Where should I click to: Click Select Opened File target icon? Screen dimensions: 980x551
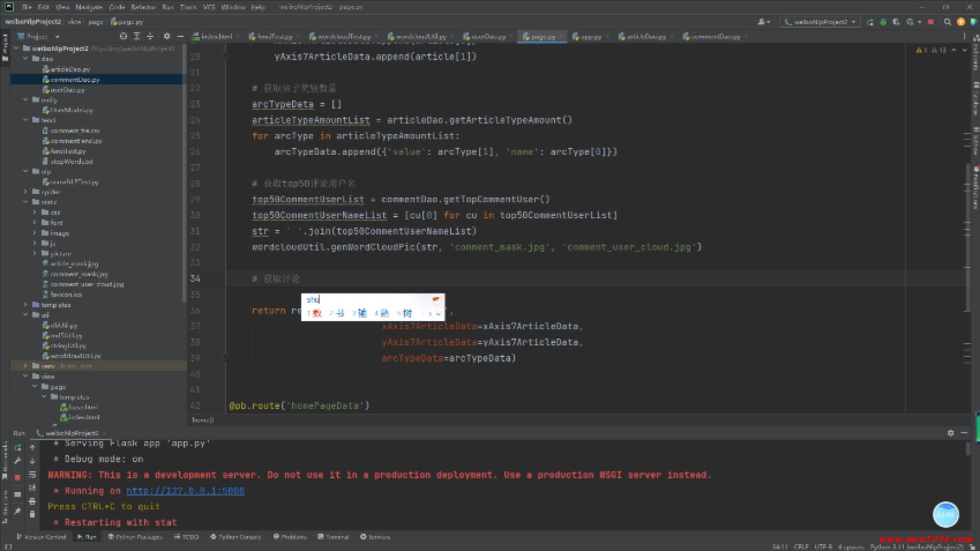click(123, 36)
